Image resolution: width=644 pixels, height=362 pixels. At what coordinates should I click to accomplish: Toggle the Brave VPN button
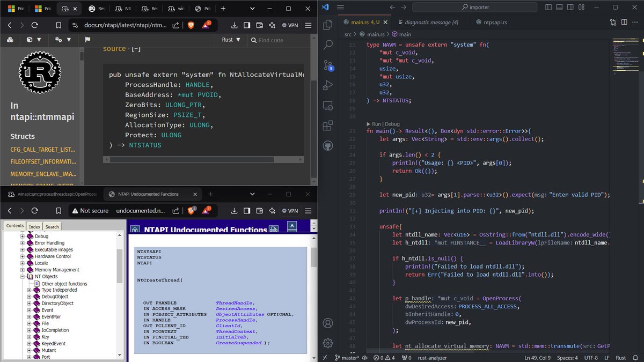pyautogui.click(x=290, y=25)
